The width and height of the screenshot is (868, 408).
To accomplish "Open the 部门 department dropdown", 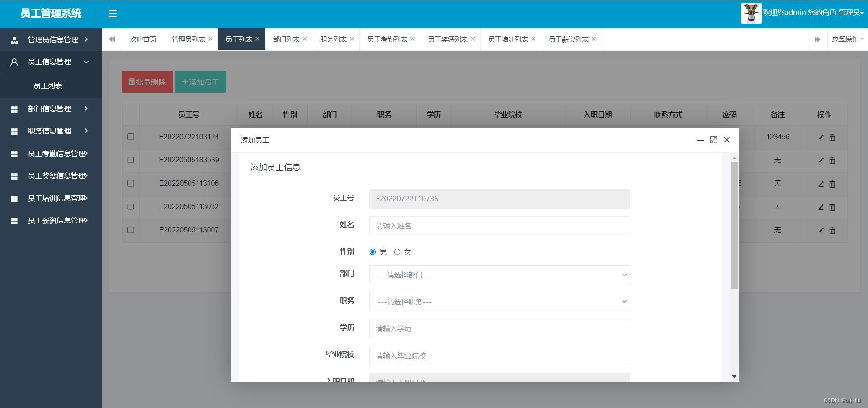I will [499, 275].
